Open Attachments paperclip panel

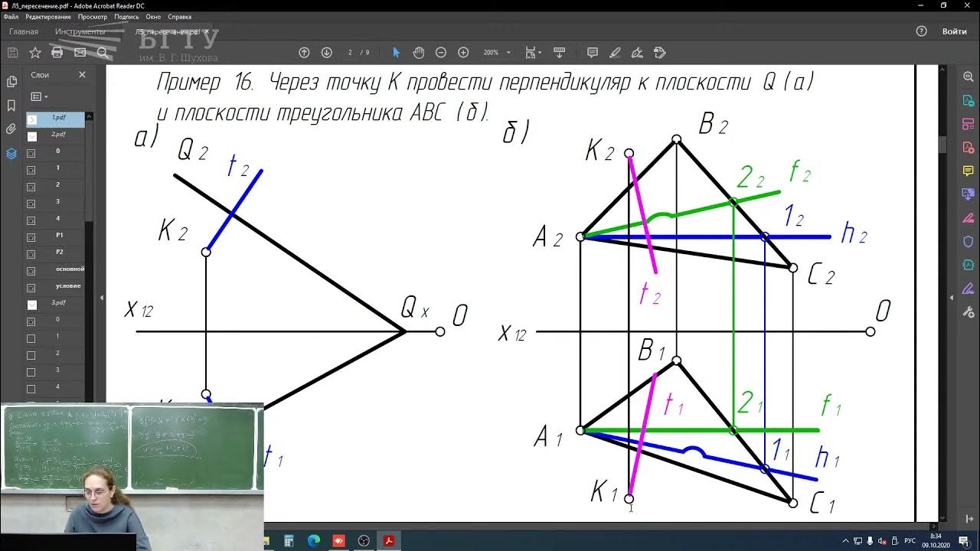(x=11, y=129)
